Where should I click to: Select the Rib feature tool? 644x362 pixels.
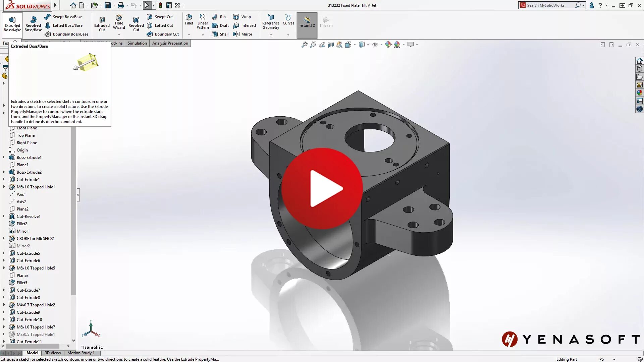pyautogui.click(x=219, y=16)
